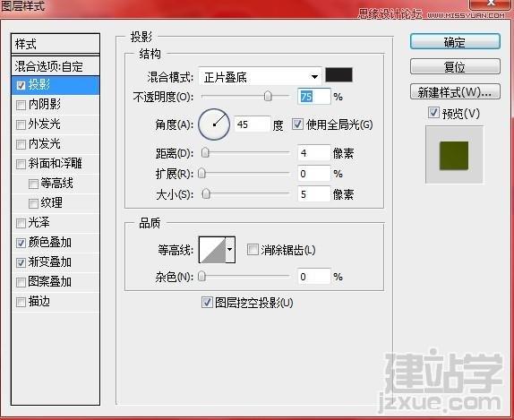Click the 确定 button
The height and width of the screenshot is (420, 514).
pos(455,41)
